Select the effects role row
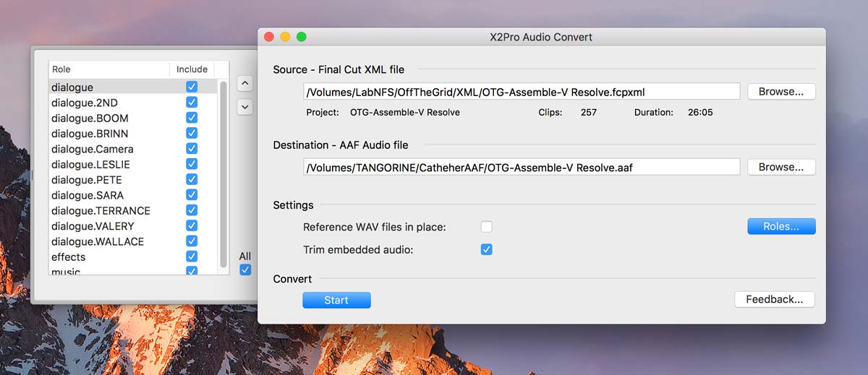This screenshot has width=868, height=375. (132, 257)
